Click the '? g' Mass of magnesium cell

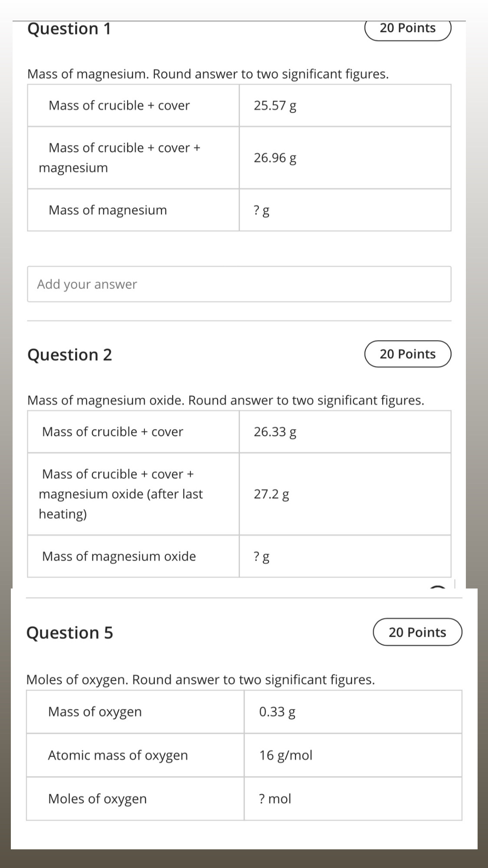(x=345, y=210)
